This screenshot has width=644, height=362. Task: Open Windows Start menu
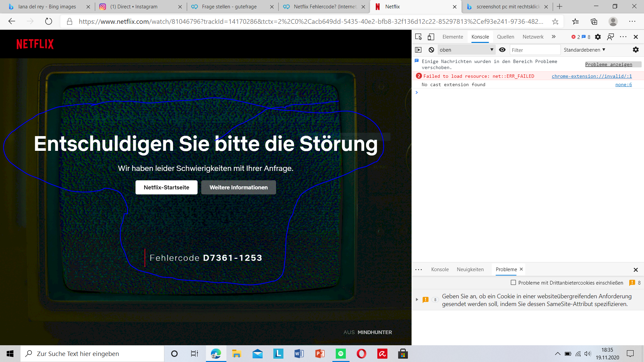pyautogui.click(x=10, y=354)
